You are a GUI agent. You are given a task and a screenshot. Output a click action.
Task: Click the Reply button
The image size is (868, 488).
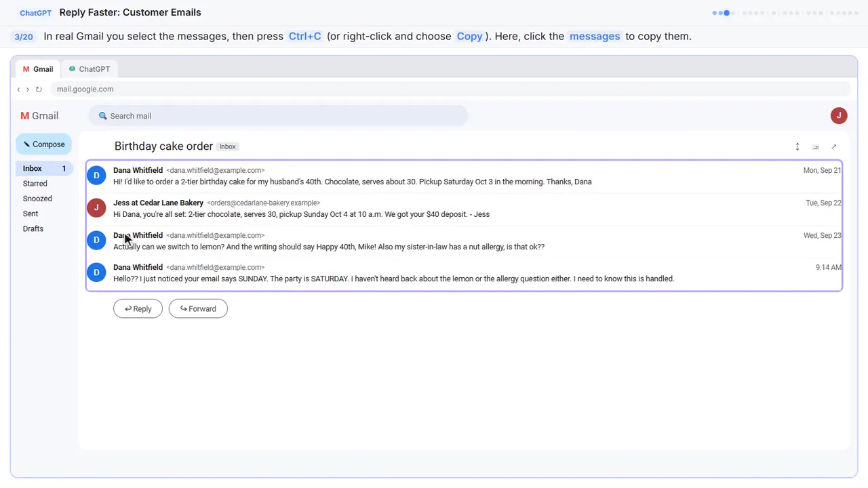pyautogui.click(x=138, y=308)
